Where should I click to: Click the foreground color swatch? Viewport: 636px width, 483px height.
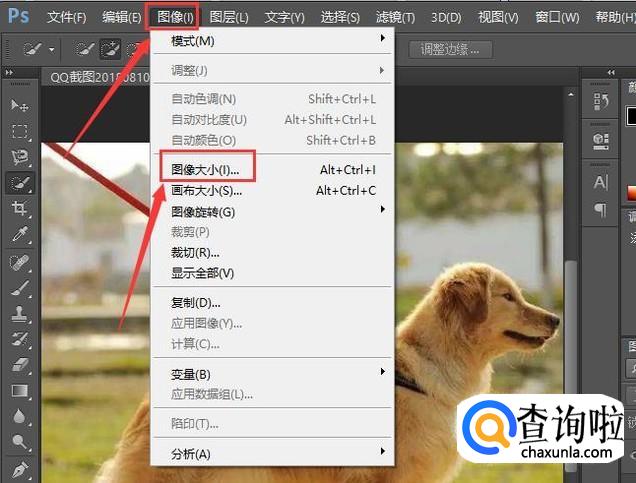631,115
